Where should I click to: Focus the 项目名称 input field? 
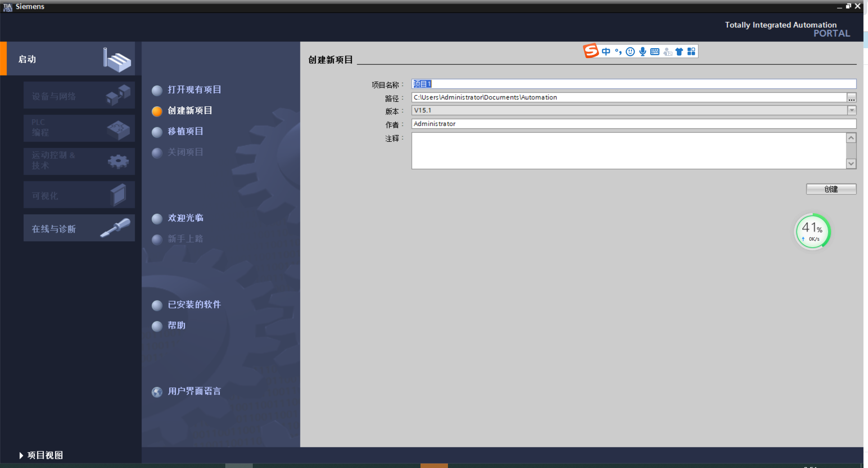pos(634,84)
